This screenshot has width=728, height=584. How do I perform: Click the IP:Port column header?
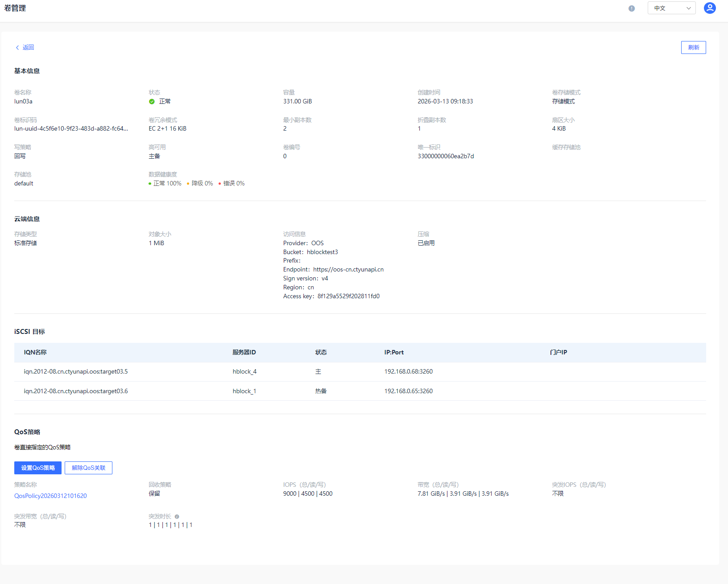click(x=394, y=352)
